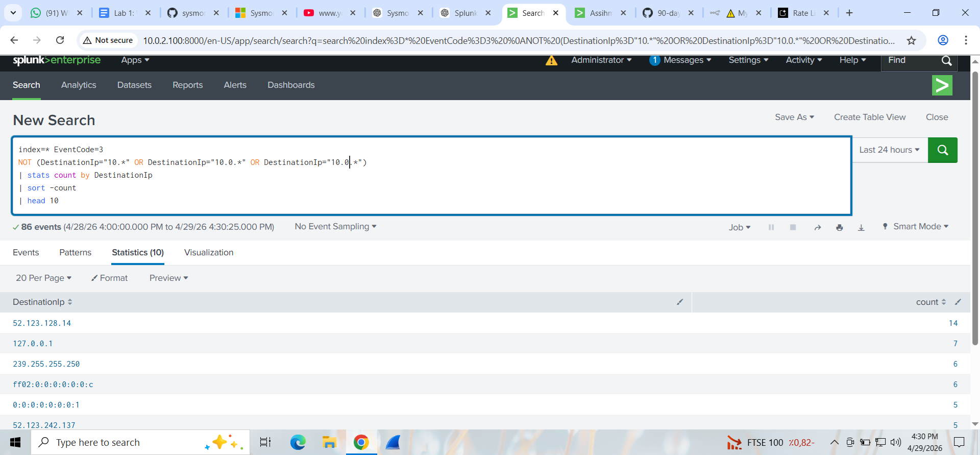Screen dimensions: 980x455
Task: Click the Close link for the search
Action: pos(937,117)
